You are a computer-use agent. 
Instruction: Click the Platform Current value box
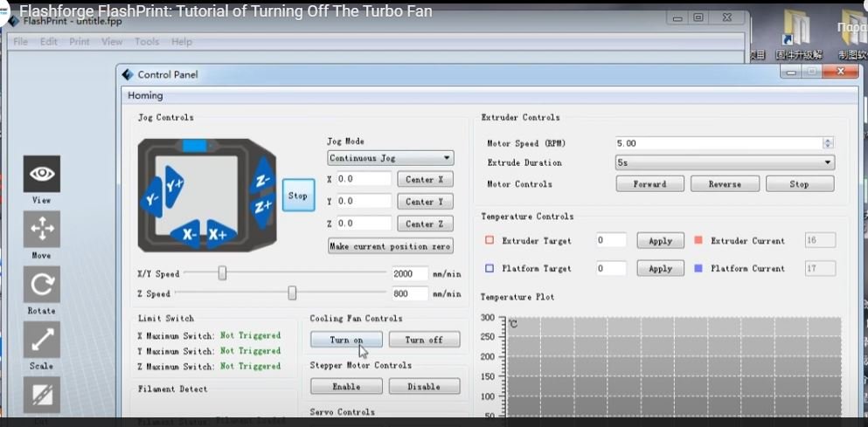pos(820,268)
